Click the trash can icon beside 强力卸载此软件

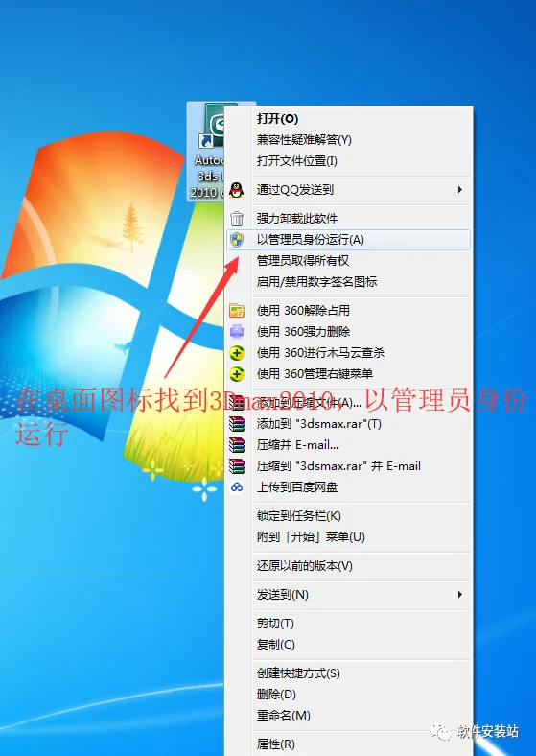tap(237, 219)
